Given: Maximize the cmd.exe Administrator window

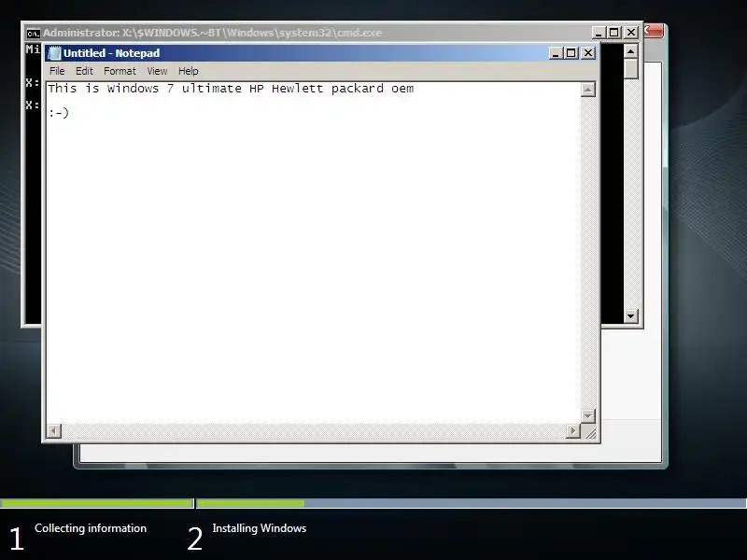Looking at the screenshot, I should 614,33.
